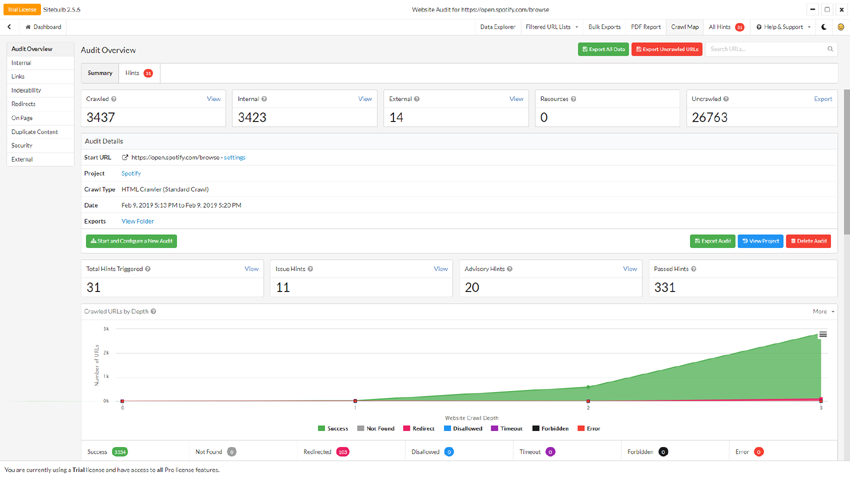The height and width of the screenshot is (478, 850).
Task: Click the search magnifier icon
Action: click(830, 49)
